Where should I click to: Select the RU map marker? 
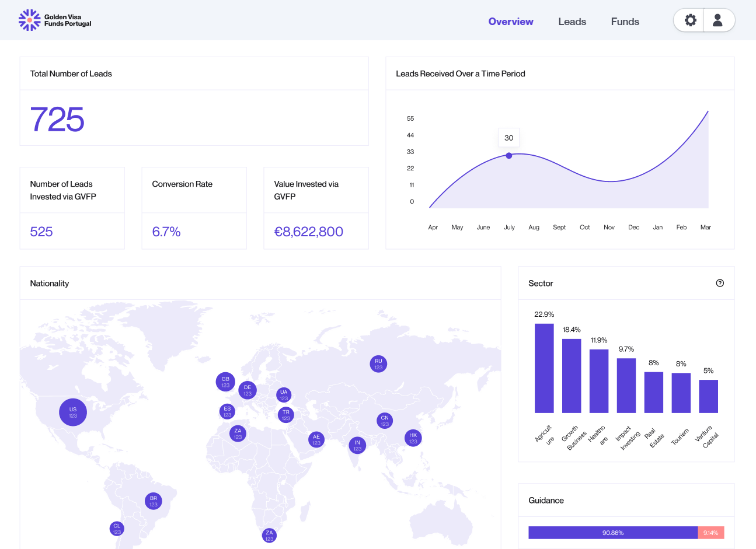click(x=378, y=364)
